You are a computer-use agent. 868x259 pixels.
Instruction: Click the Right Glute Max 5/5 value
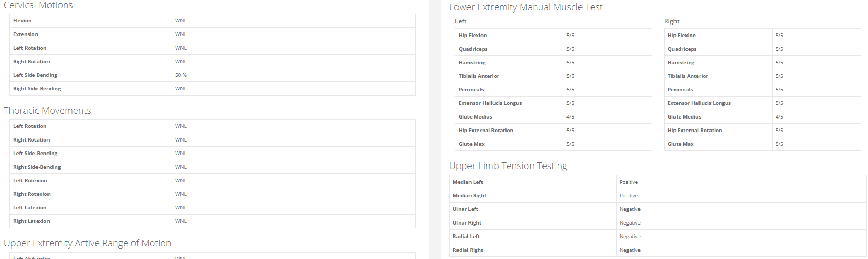[x=779, y=144]
